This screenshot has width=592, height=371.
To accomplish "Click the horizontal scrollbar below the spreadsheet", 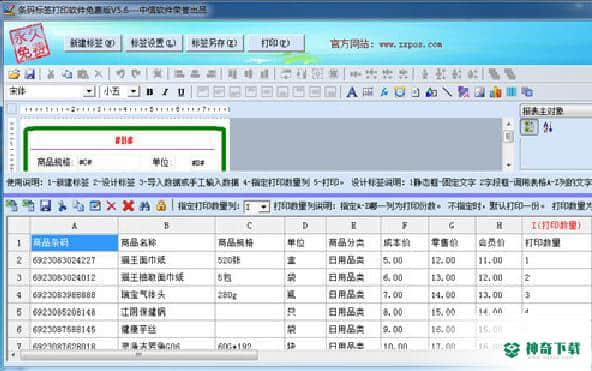I will (x=140, y=355).
